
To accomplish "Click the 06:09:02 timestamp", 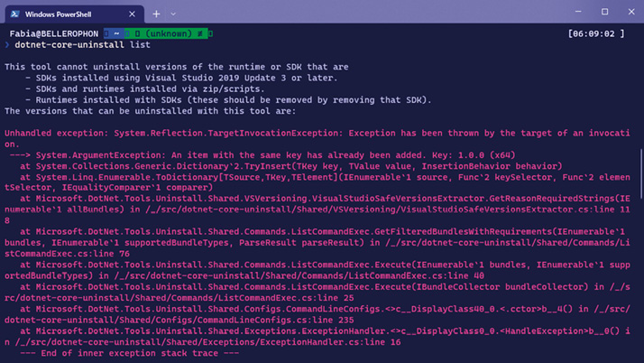I will click(x=596, y=33).
